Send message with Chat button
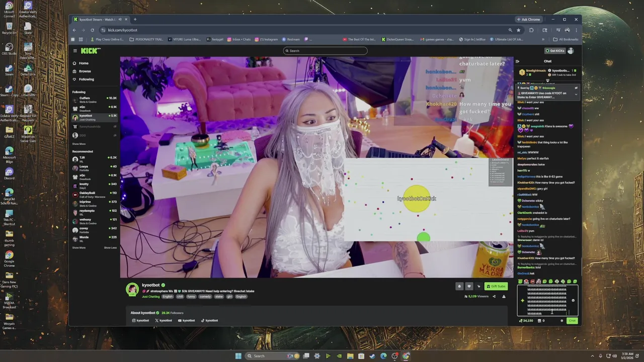This screenshot has width=644, height=362. (x=572, y=321)
